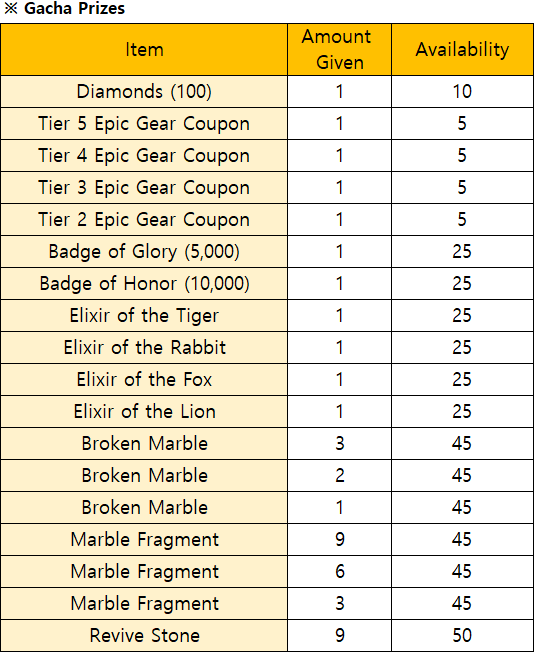Click Elixir of the Tiger cell
The image size is (535, 652).
[x=144, y=316]
